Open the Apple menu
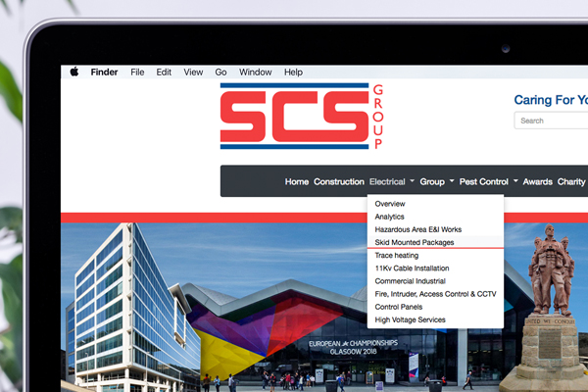 click(x=73, y=72)
